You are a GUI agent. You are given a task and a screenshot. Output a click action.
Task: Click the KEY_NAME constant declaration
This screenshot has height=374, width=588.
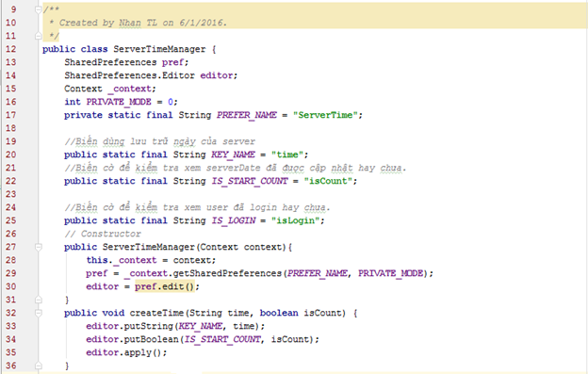[x=233, y=154]
